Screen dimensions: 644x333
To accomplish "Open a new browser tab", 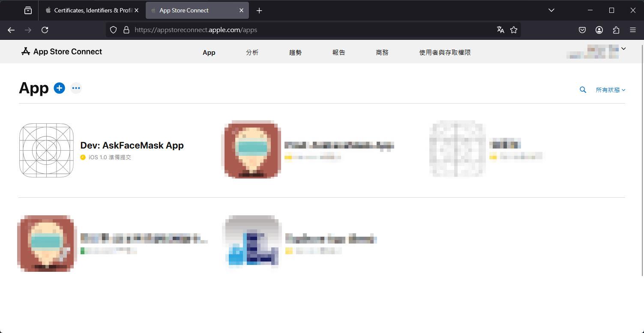I will tap(259, 11).
